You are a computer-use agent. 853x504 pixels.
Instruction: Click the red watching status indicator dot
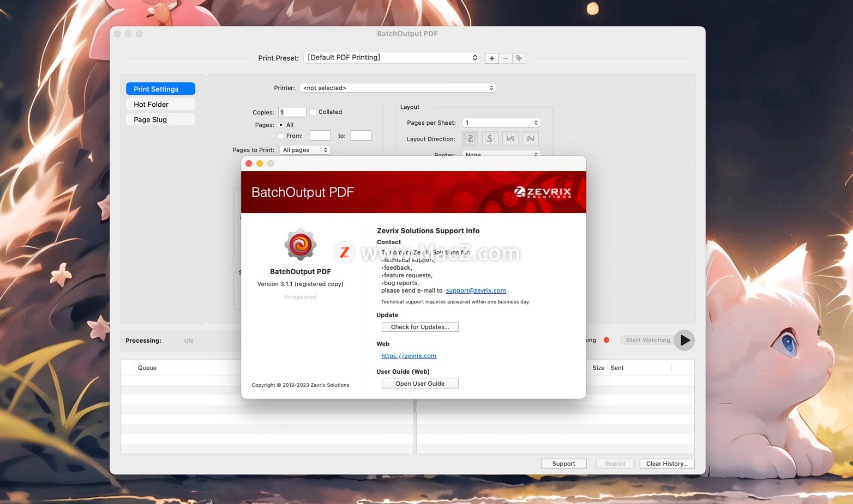tap(606, 340)
